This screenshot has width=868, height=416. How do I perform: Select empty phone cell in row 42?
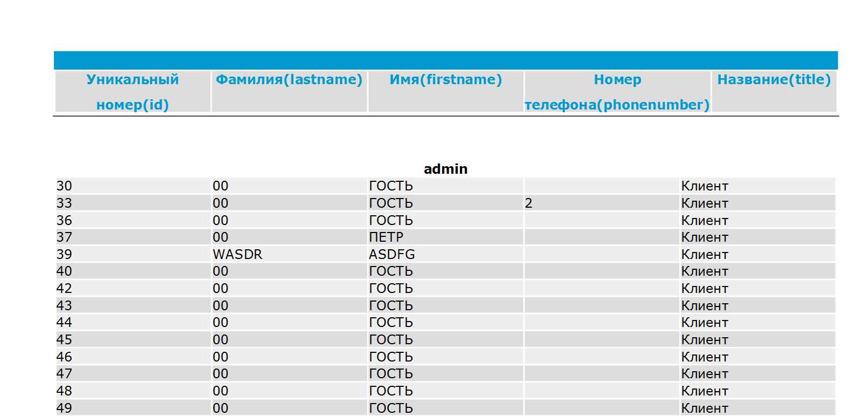602,288
